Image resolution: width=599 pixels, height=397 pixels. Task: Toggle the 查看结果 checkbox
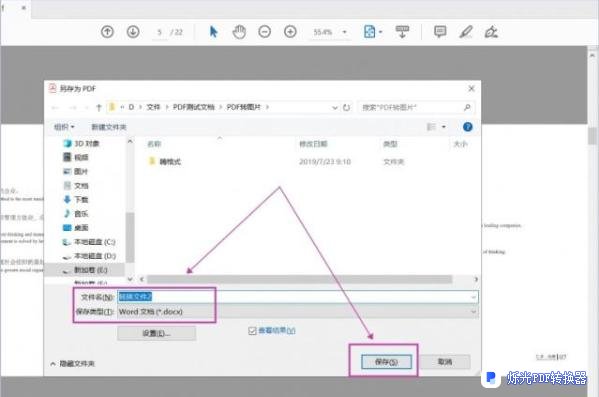click(x=252, y=331)
